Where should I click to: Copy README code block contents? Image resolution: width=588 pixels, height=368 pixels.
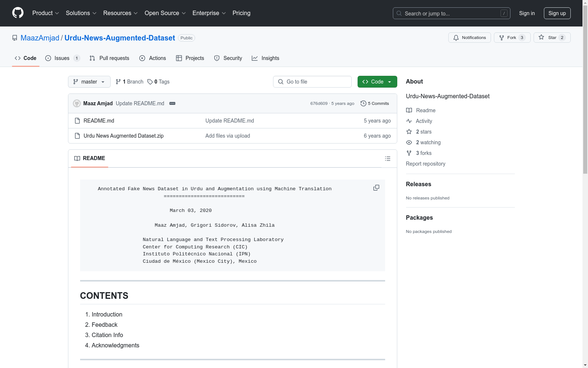pyautogui.click(x=376, y=188)
